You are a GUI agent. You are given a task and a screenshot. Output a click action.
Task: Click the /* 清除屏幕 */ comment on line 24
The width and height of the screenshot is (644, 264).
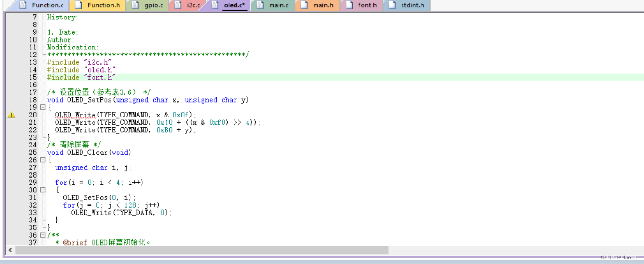click(x=74, y=145)
